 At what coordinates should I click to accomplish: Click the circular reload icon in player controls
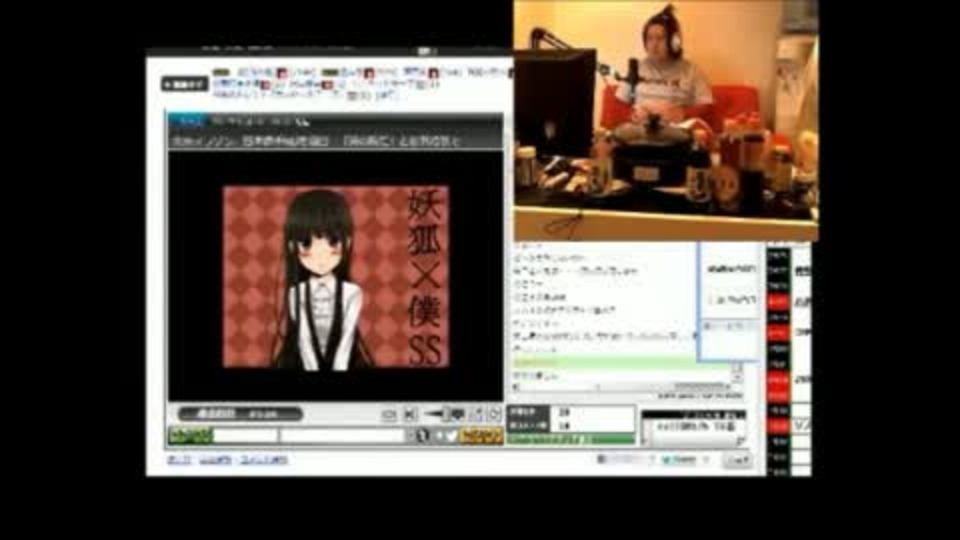pyautogui.click(x=494, y=414)
